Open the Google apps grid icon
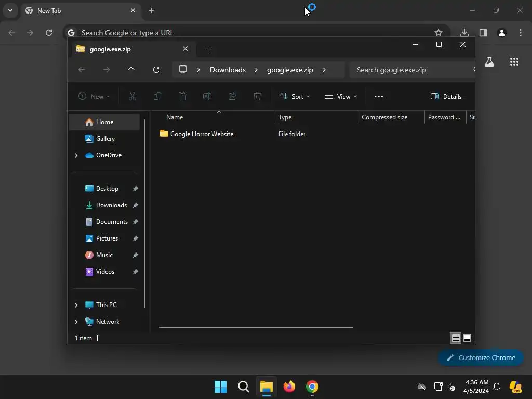Screen dimensions: 532x399 (x=514, y=62)
